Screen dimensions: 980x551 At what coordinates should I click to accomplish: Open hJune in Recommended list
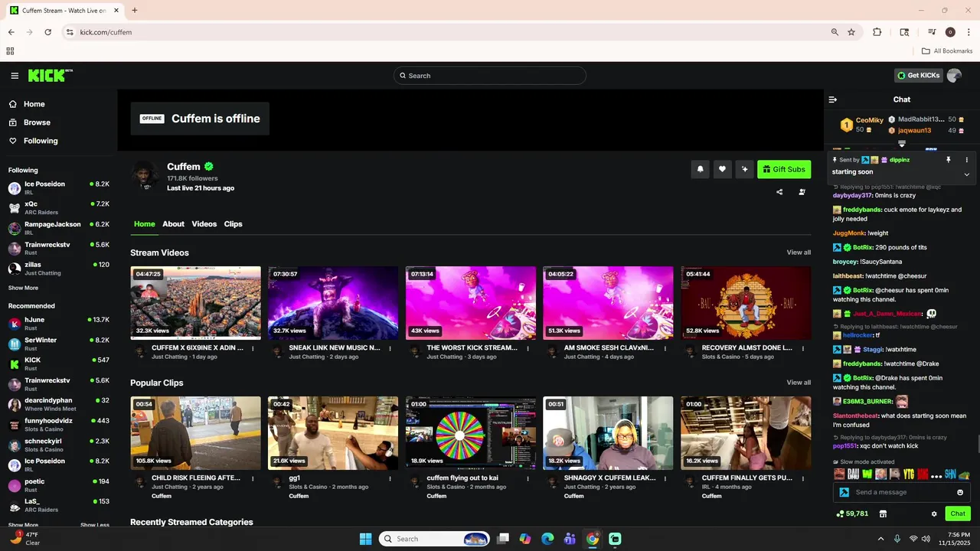click(x=58, y=323)
